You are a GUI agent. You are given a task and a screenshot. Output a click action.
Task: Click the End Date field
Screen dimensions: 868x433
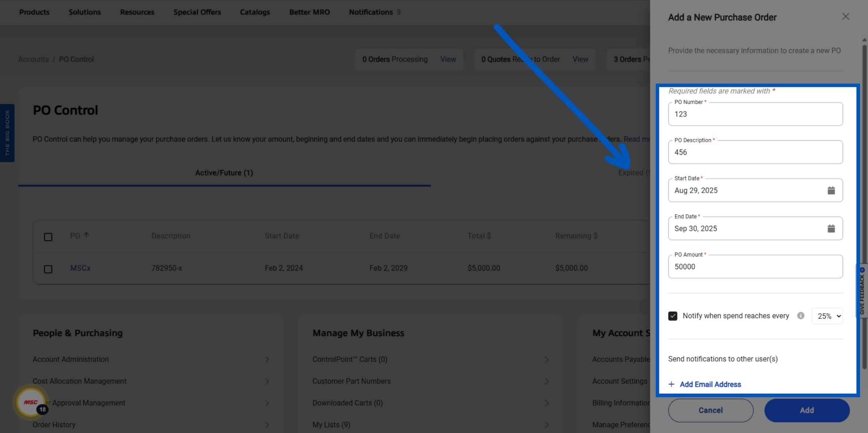[756, 229]
